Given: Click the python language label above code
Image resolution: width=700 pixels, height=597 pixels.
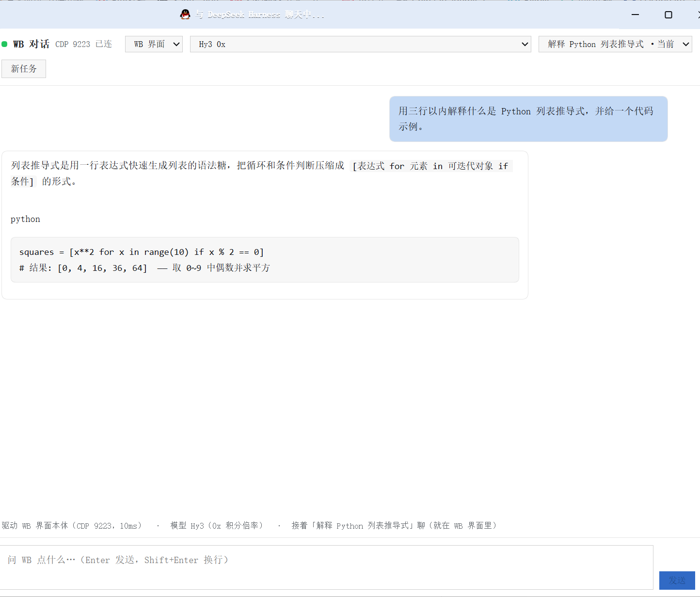Looking at the screenshot, I should [x=25, y=219].
